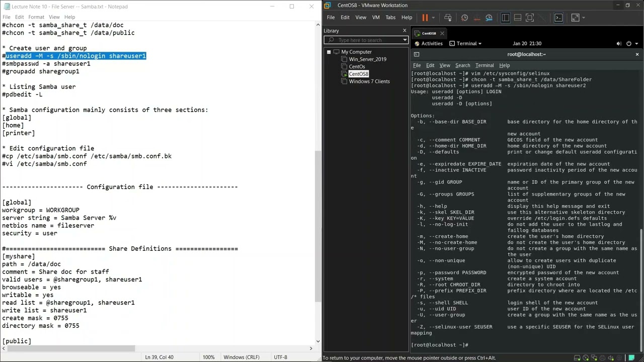Click the stretch guest display icon
The image size is (644, 362).
tap(575, 18)
